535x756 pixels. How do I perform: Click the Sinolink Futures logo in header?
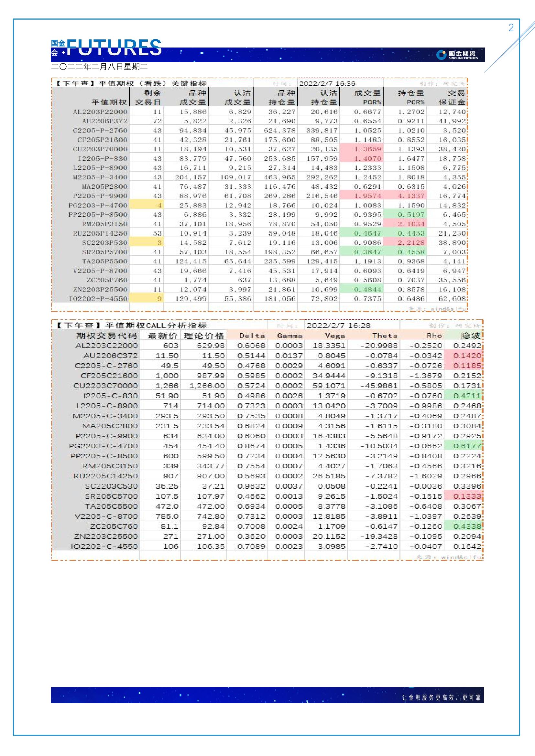[x=457, y=55]
